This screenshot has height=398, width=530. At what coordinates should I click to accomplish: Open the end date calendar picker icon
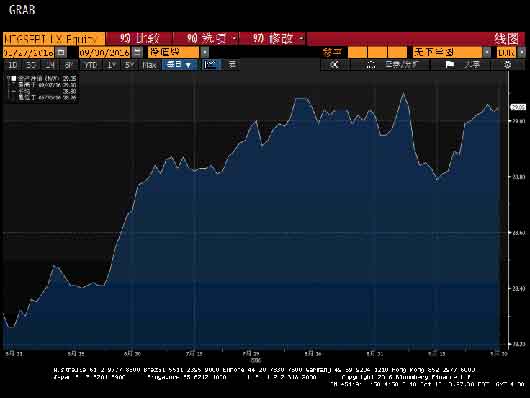click(x=137, y=52)
